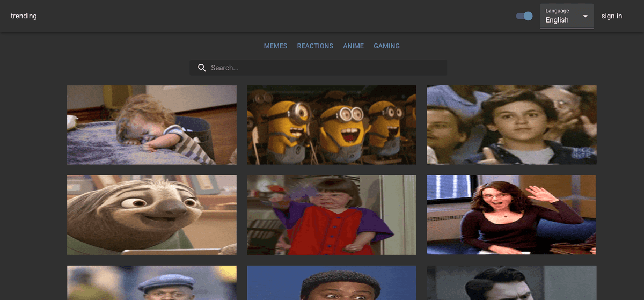Select the GAMING category

click(x=386, y=46)
